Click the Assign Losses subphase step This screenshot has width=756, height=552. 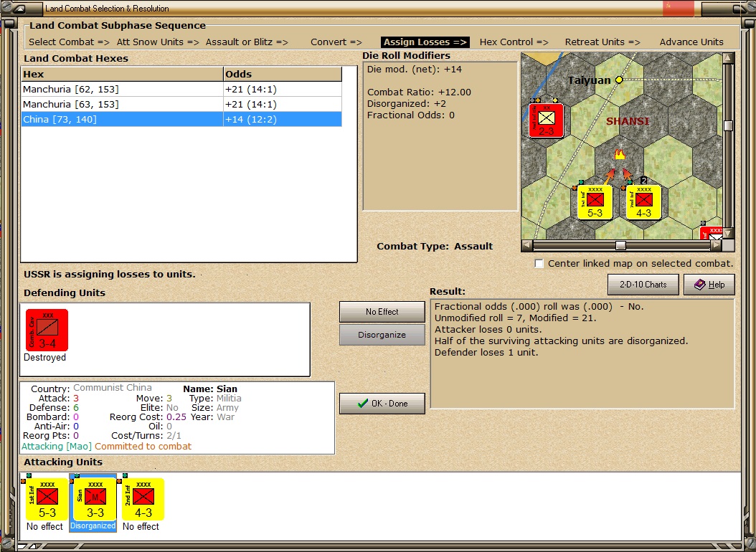(x=425, y=42)
